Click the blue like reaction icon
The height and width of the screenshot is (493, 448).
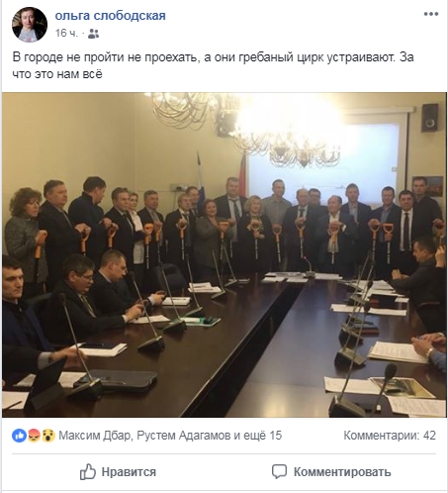[20, 436]
